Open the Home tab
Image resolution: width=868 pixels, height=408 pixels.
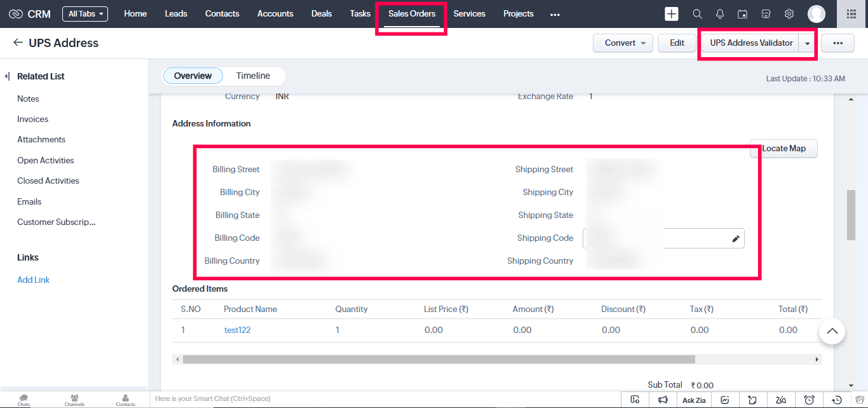[x=135, y=14]
